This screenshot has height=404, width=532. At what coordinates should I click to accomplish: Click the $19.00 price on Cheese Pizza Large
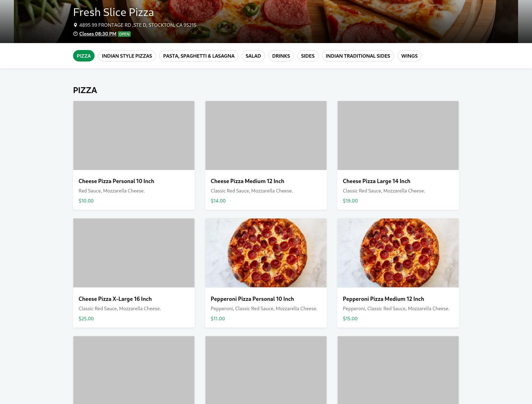350,201
